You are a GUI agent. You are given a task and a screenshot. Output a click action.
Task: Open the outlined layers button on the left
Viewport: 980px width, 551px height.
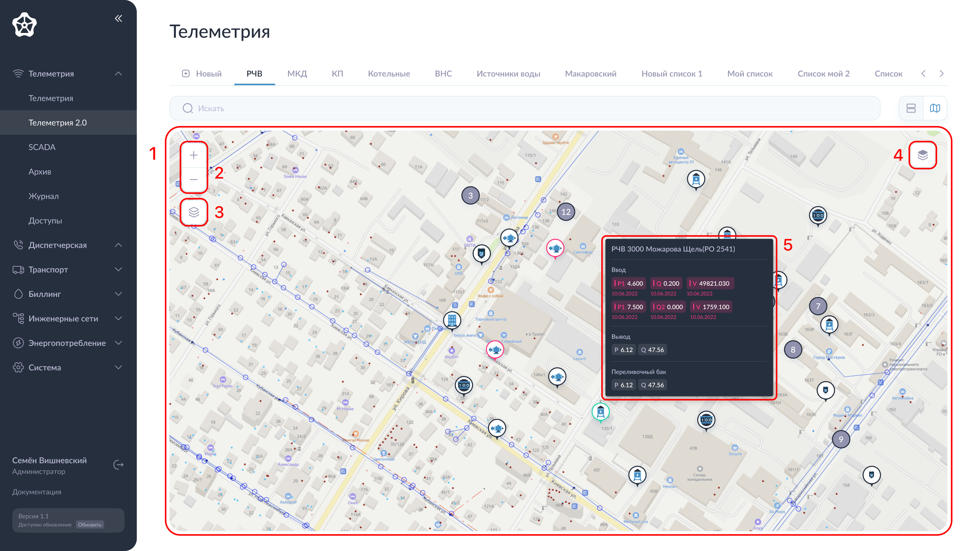194,212
